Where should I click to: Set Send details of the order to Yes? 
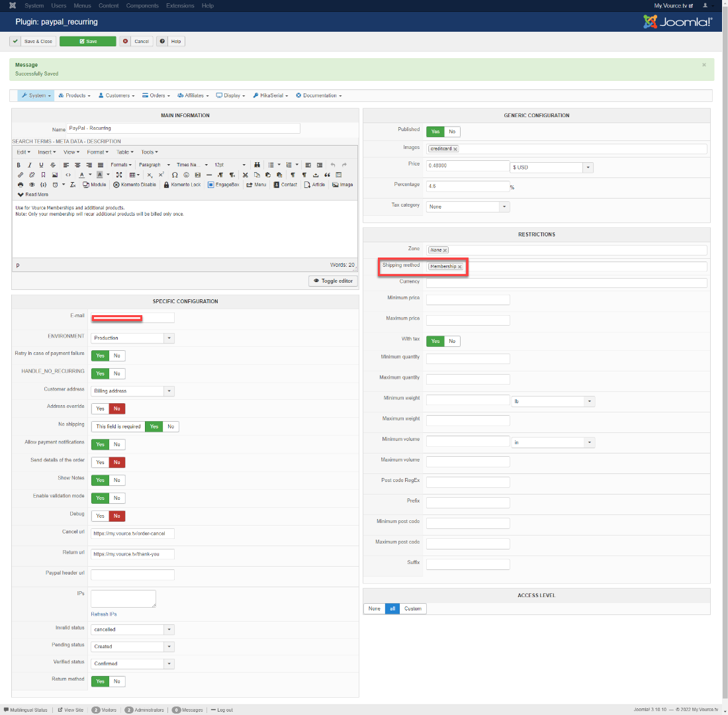(x=101, y=463)
